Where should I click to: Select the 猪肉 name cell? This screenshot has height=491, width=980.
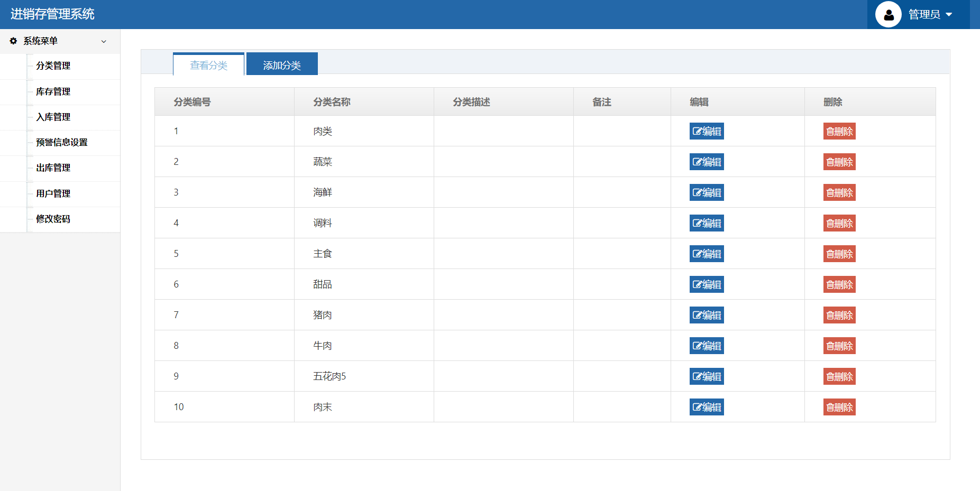[x=364, y=315]
